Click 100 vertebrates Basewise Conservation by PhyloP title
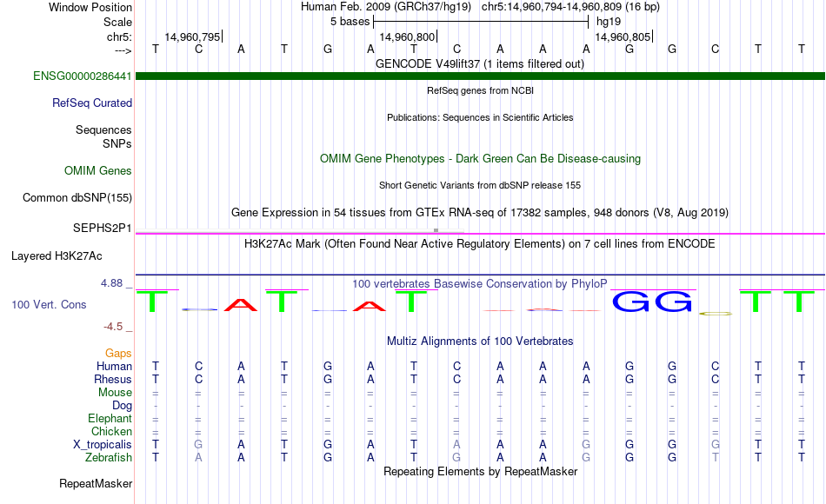 [x=480, y=284]
